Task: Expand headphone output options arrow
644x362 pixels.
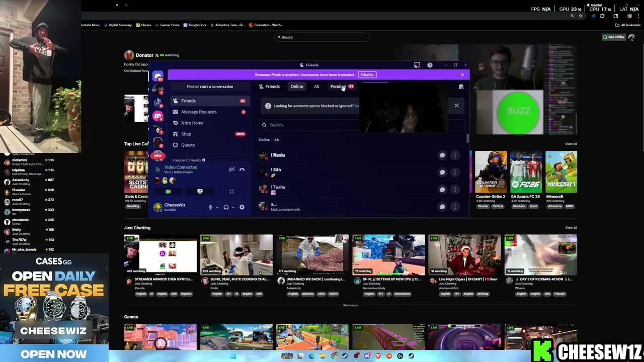Action: 233,207
